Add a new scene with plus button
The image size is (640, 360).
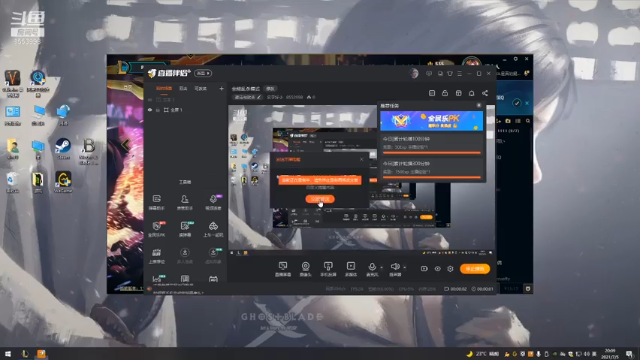[x=221, y=88]
